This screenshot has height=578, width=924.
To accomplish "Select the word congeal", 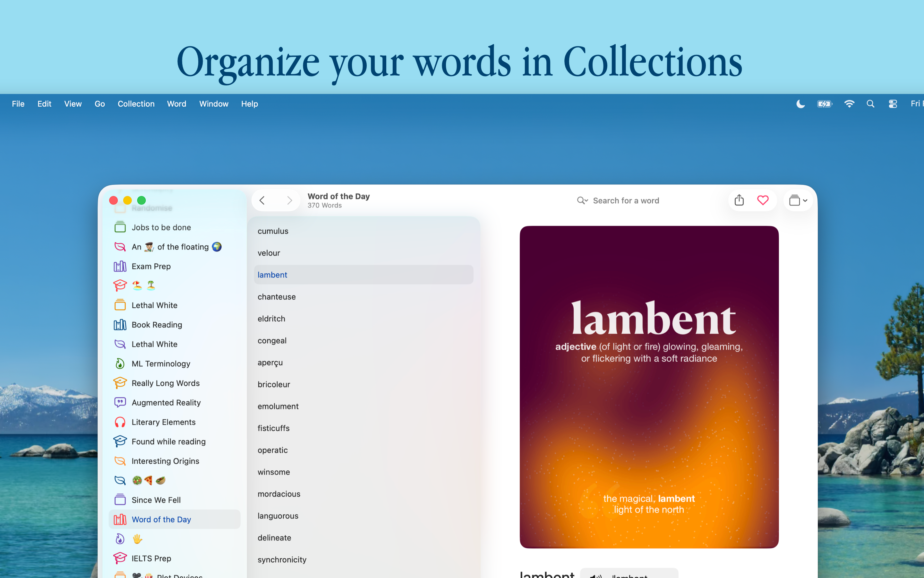I will (x=363, y=340).
